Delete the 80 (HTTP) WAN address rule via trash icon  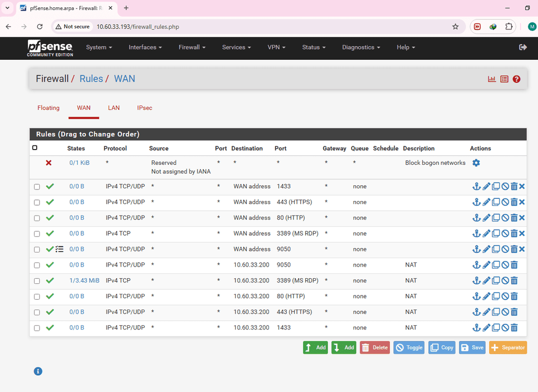[514, 218]
